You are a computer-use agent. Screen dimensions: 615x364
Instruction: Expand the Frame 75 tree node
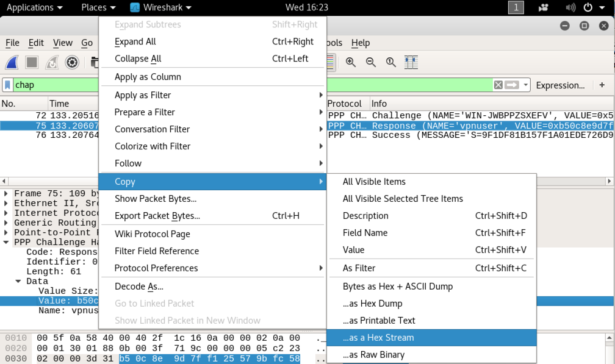tap(6, 193)
